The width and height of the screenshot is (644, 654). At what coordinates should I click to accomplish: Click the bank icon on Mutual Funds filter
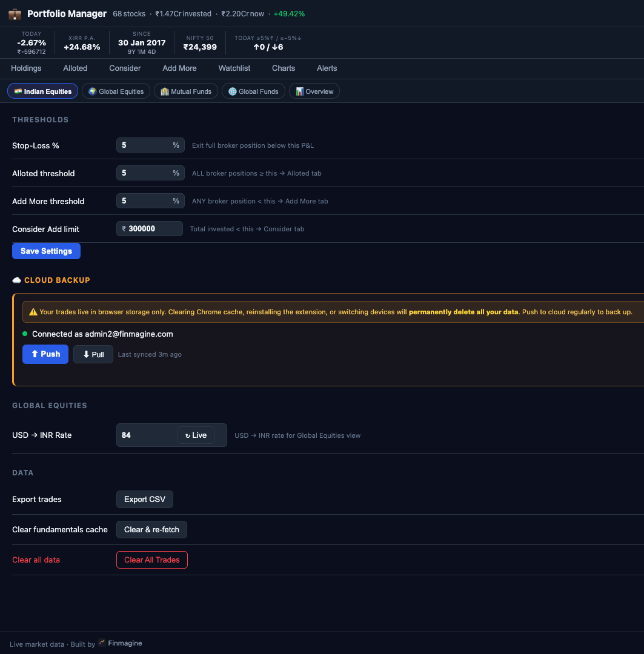coord(164,91)
